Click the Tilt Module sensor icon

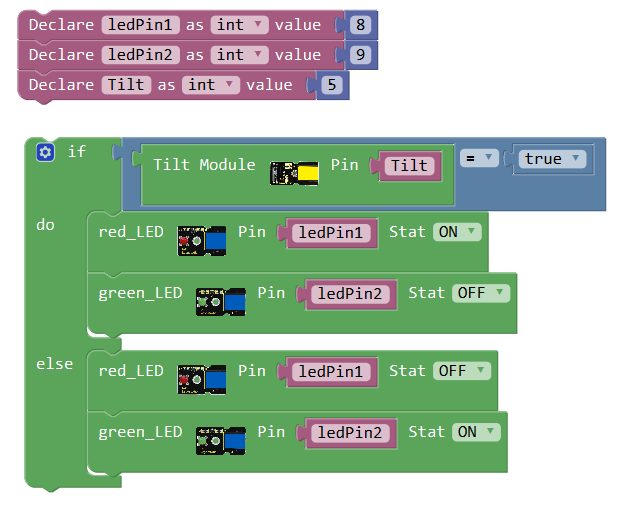pos(295,174)
